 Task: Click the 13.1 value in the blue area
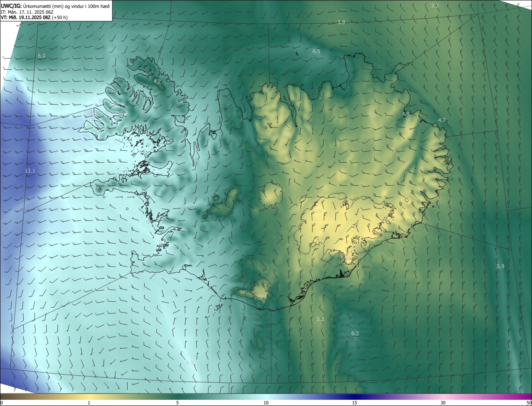tap(30, 171)
